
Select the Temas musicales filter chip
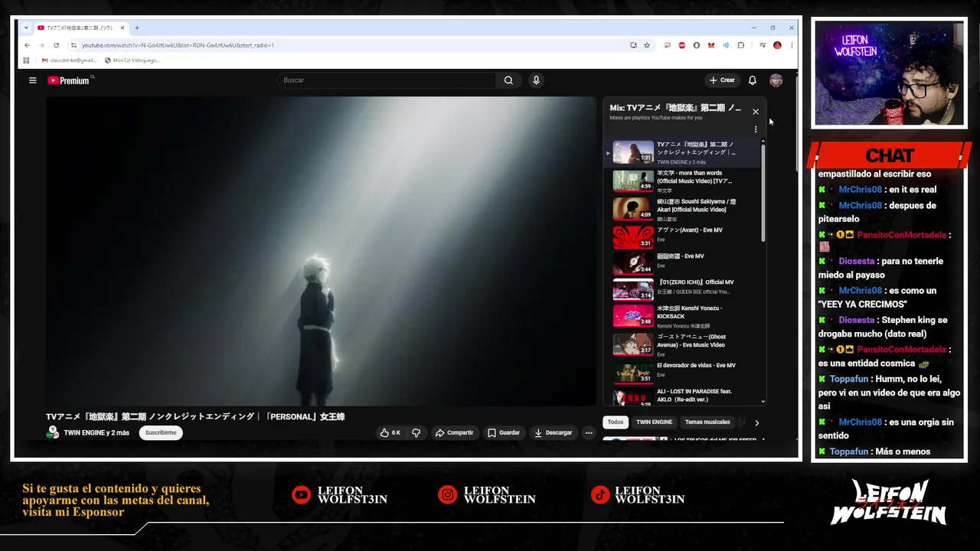tap(707, 422)
